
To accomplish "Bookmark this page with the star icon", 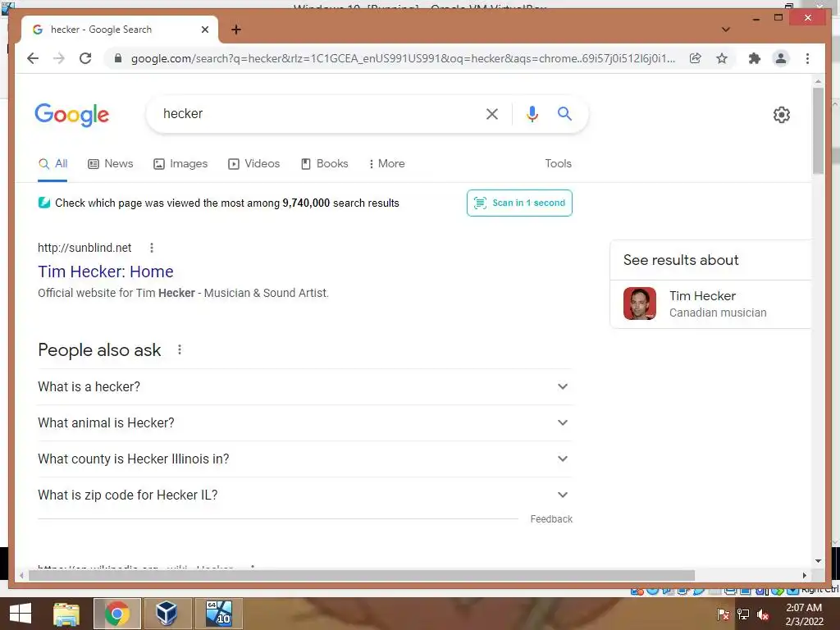I will [x=722, y=58].
